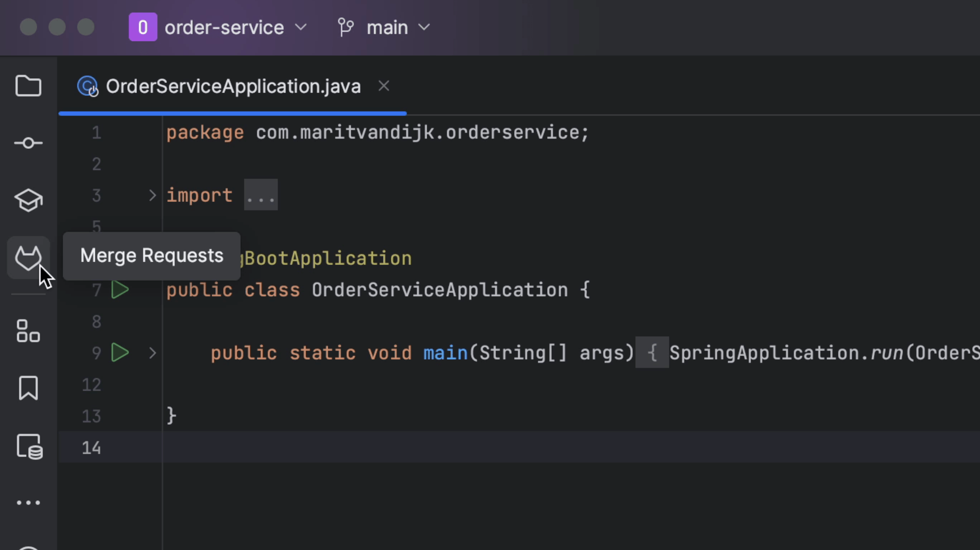Click the main method name in code
Image resolution: width=980 pixels, height=550 pixels.
(445, 353)
